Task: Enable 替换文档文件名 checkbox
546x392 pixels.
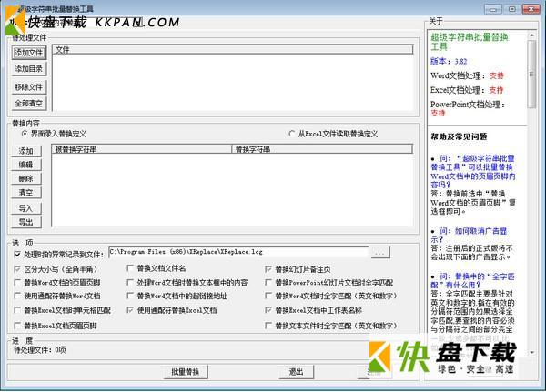Action: pyautogui.click(x=130, y=268)
